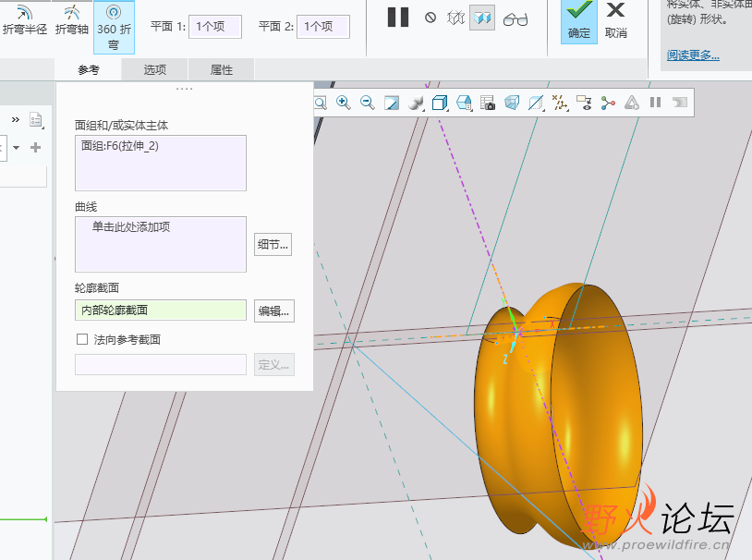Open the 细节... button for curves

[273, 245]
